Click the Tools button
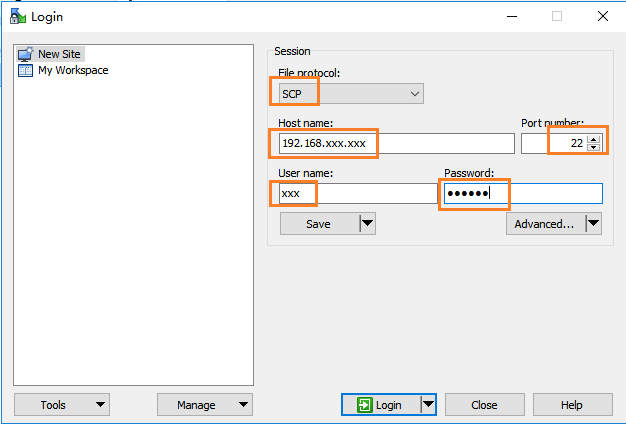This screenshot has width=626, height=424. (62, 405)
